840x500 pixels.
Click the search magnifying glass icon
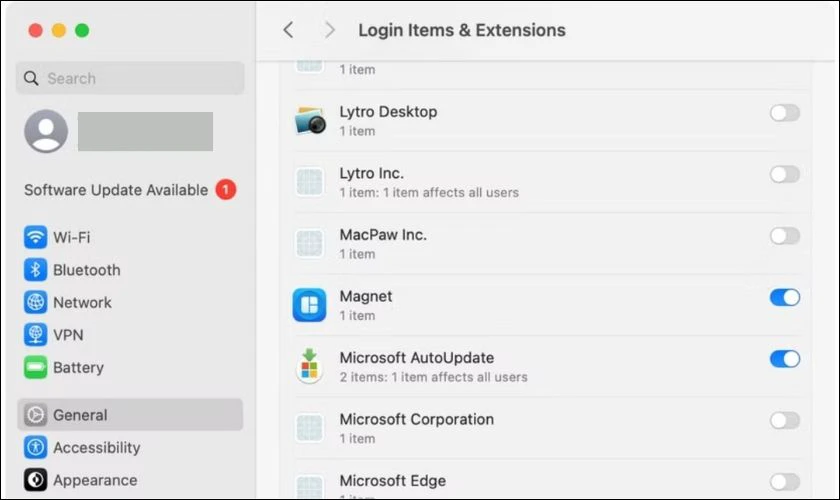coord(31,78)
